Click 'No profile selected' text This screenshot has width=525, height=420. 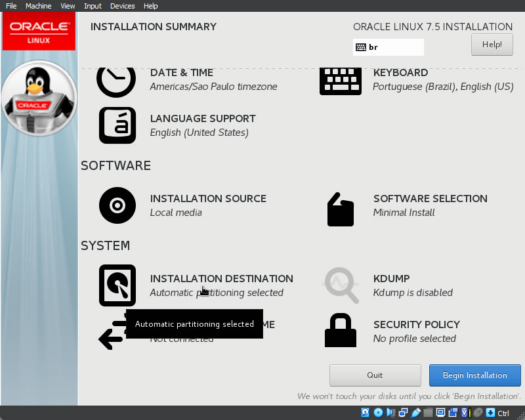[415, 339]
